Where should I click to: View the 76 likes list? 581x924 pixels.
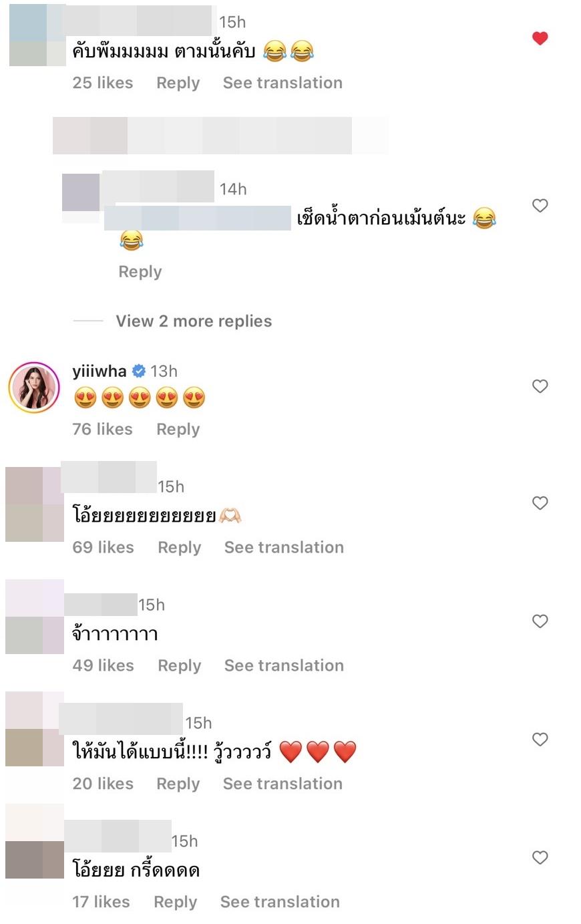tap(102, 430)
